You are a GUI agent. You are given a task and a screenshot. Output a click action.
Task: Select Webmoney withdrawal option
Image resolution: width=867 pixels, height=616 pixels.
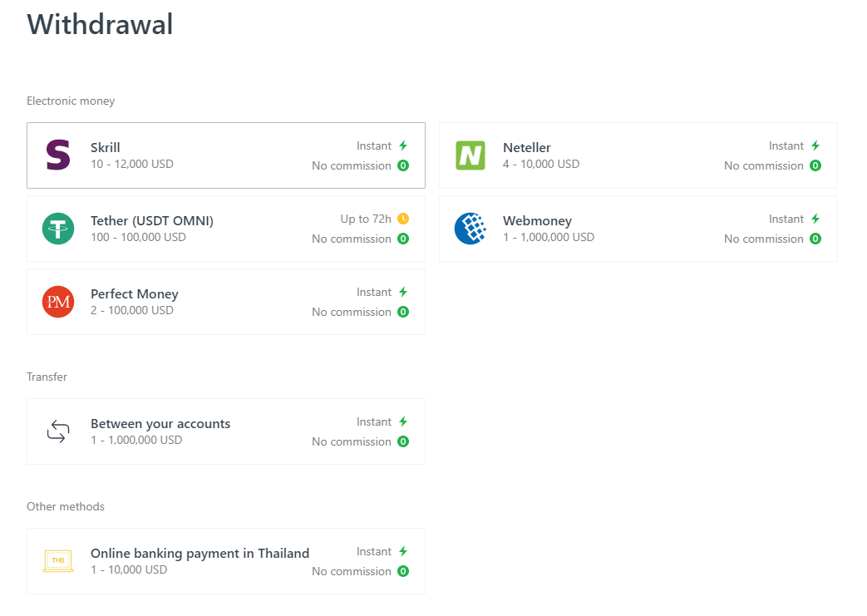[638, 229]
